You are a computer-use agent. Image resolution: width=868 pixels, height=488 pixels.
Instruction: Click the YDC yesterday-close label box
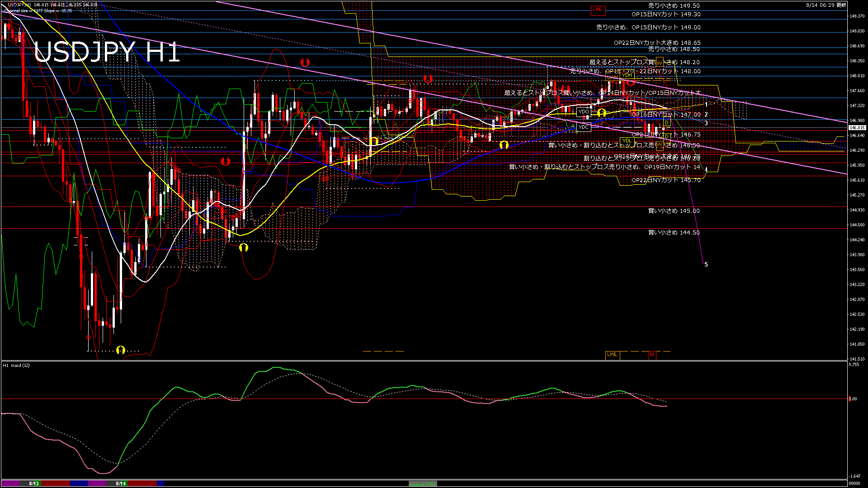(584, 127)
